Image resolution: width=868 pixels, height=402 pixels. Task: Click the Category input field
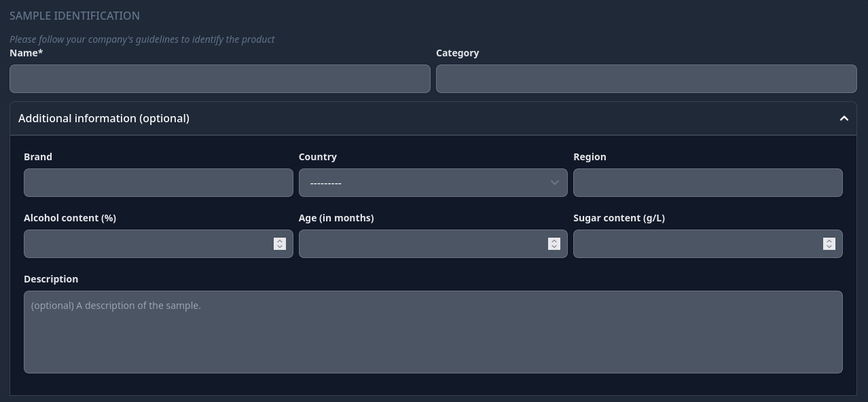point(646,79)
